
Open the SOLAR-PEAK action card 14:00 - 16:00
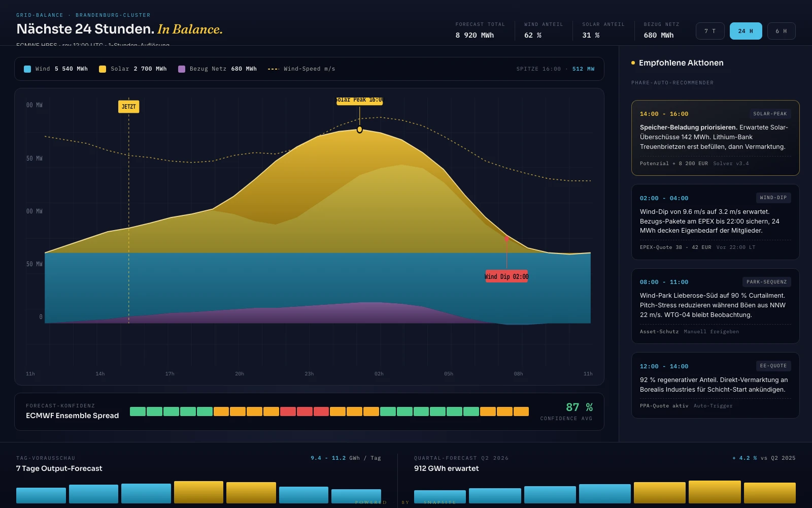pyautogui.click(x=715, y=138)
